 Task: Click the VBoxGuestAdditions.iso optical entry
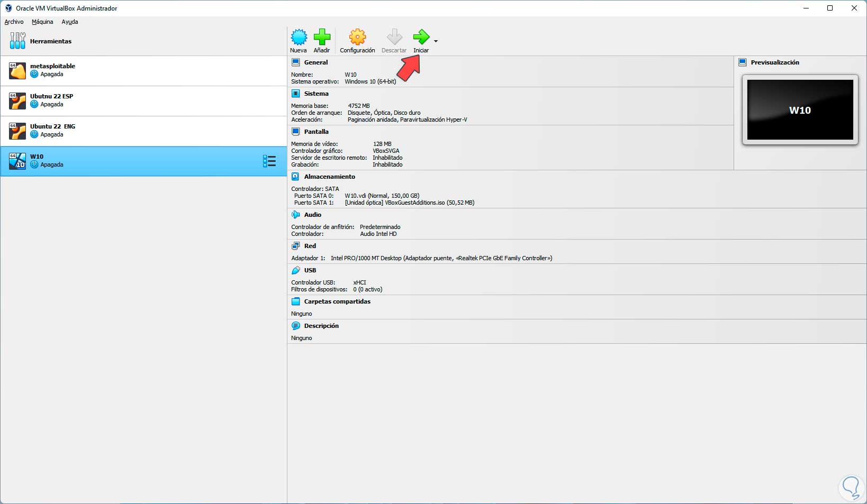410,203
